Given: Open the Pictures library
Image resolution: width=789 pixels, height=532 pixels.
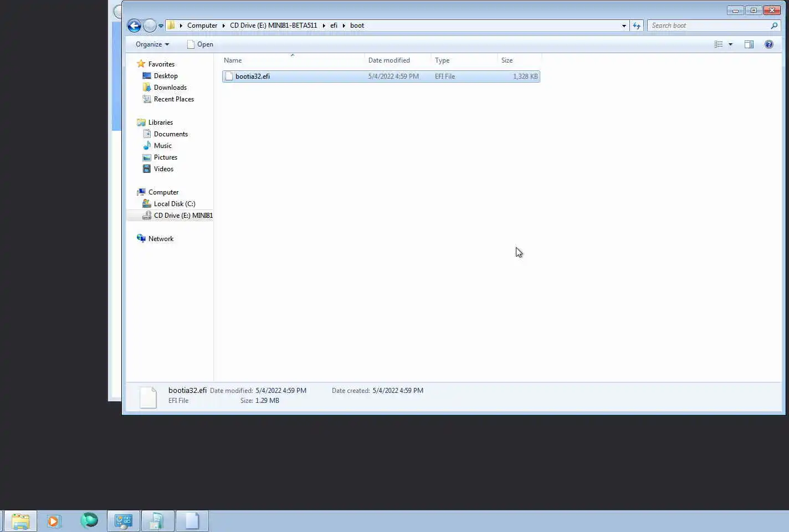Looking at the screenshot, I should coord(166,157).
